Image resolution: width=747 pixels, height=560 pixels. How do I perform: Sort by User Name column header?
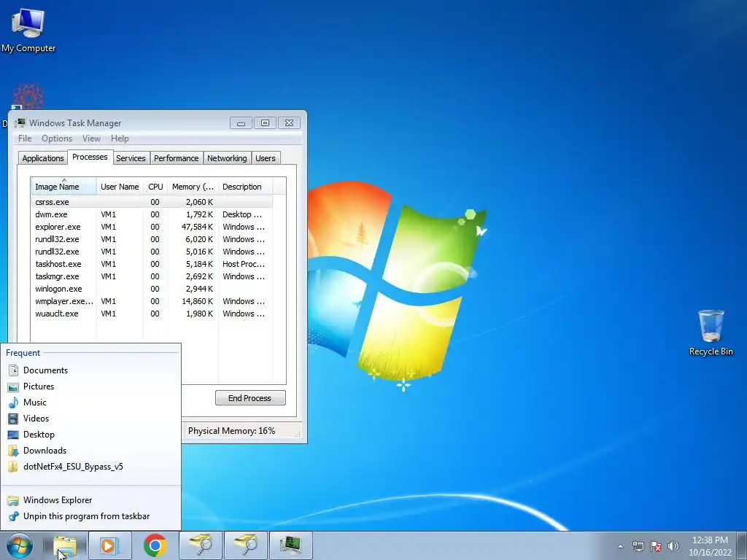point(120,187)
